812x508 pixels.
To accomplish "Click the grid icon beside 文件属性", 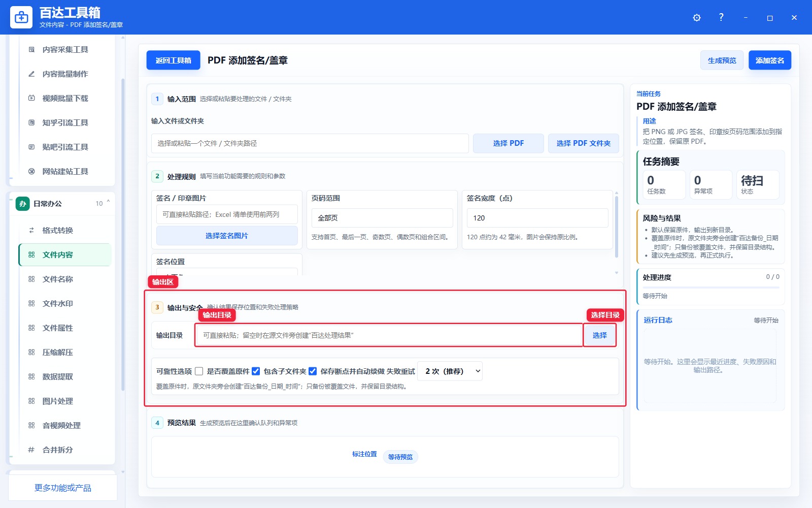I will [x=31, y=328].
